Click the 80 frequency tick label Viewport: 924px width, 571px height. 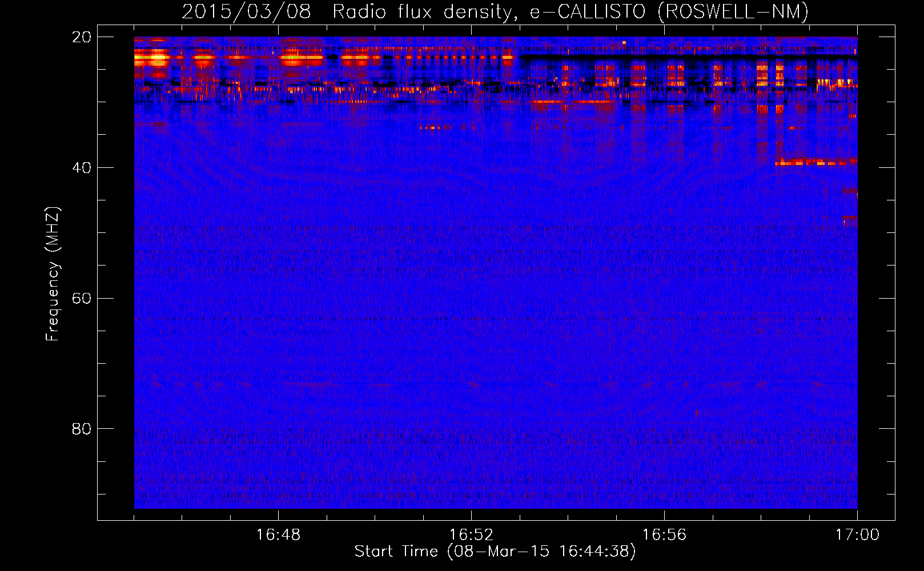tap(81, 429)
